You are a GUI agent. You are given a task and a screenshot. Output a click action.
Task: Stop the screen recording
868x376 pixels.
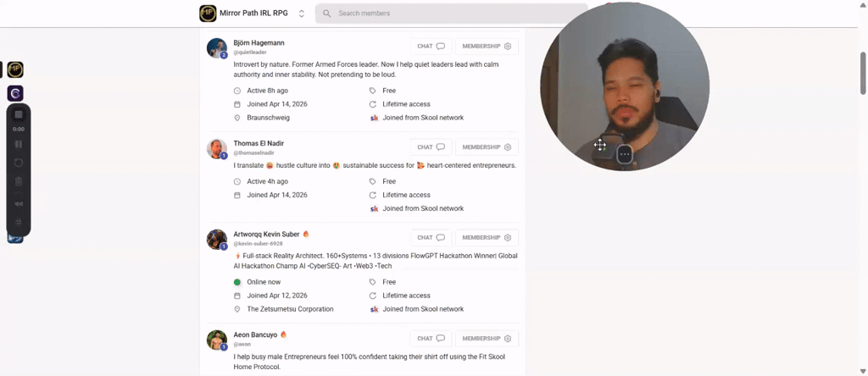tap(19, 114)
